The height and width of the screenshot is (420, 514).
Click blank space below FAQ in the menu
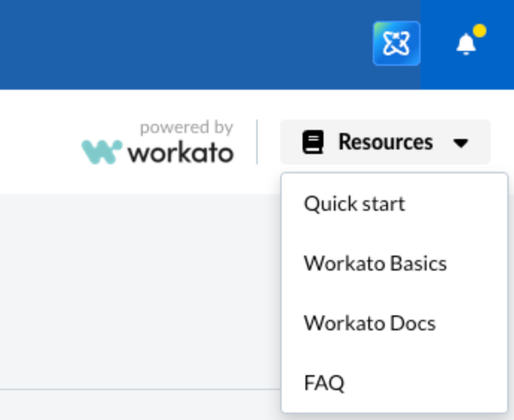394,406
